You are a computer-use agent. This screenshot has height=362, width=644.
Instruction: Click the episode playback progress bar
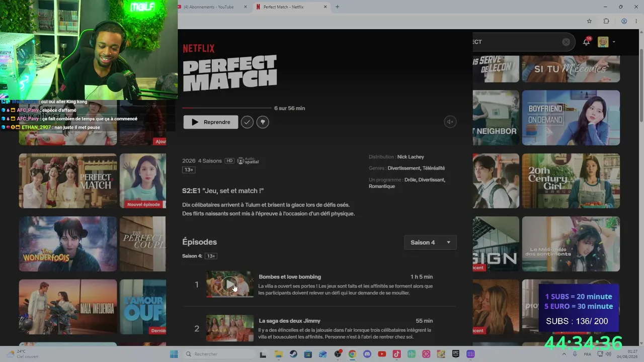(226, 108)
